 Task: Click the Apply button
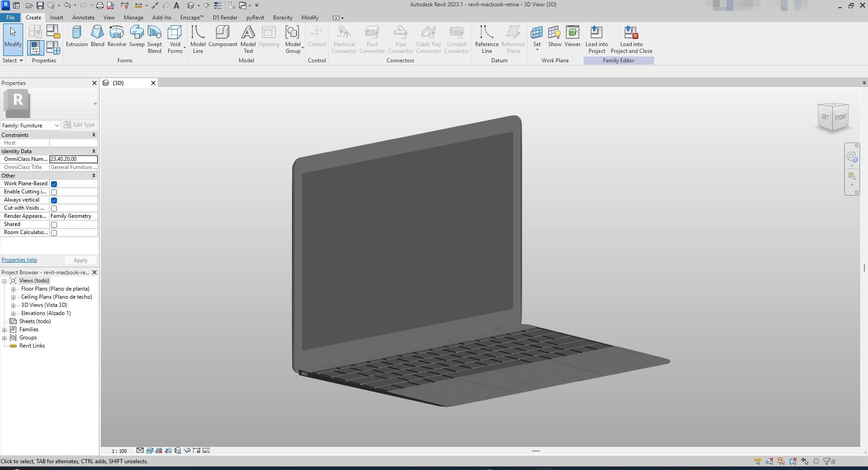point(80,260)
